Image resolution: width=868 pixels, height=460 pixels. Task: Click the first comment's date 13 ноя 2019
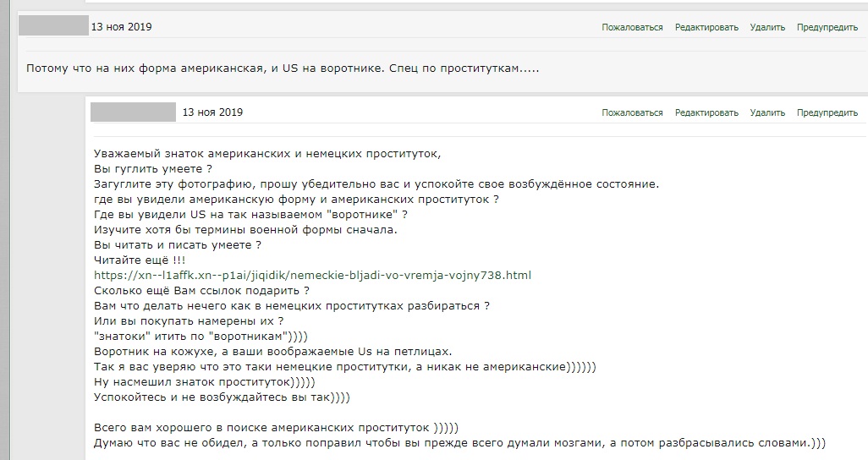pos(121,26)
